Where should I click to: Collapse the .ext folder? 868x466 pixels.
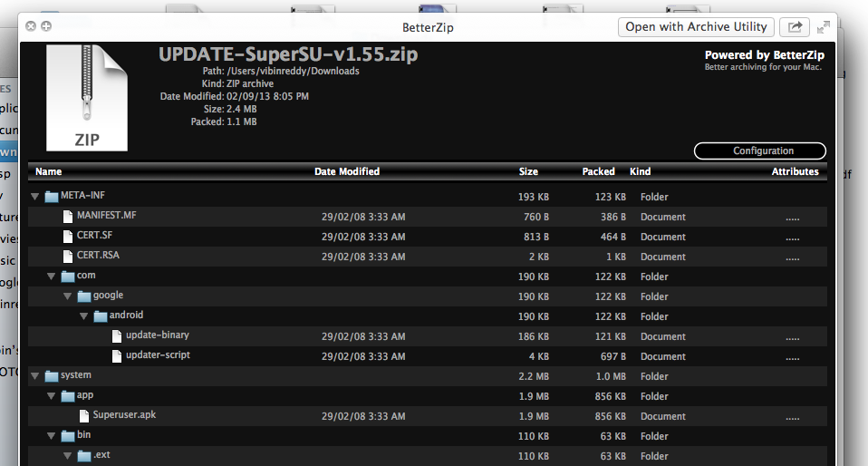click(x=68, y=455)
